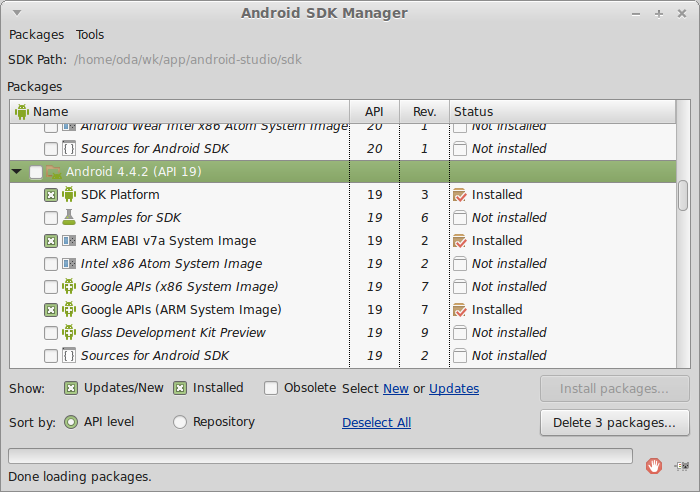Image resolution: width=700 pixels, height=492 pixels.
Task: Open the Packages menu
Action: [x=36, y=35]
